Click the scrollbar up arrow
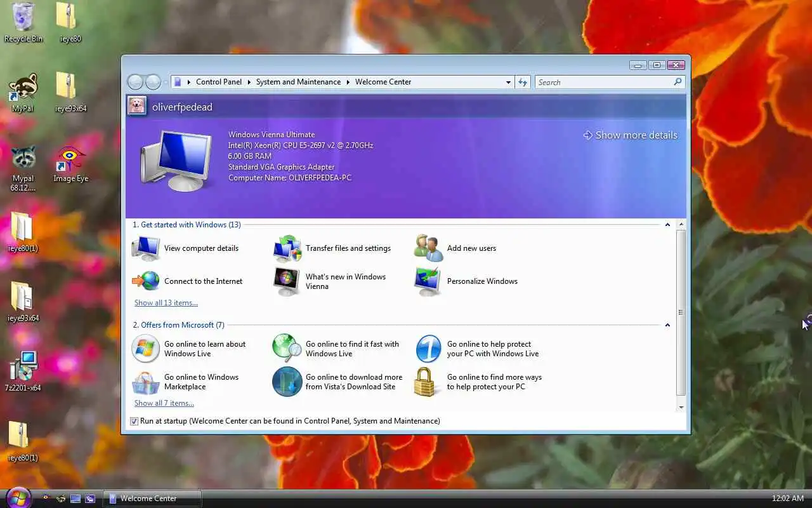Image resolution: width=812 pixels, height=508 pixels. pyautogui.click(x=681, y=225)
